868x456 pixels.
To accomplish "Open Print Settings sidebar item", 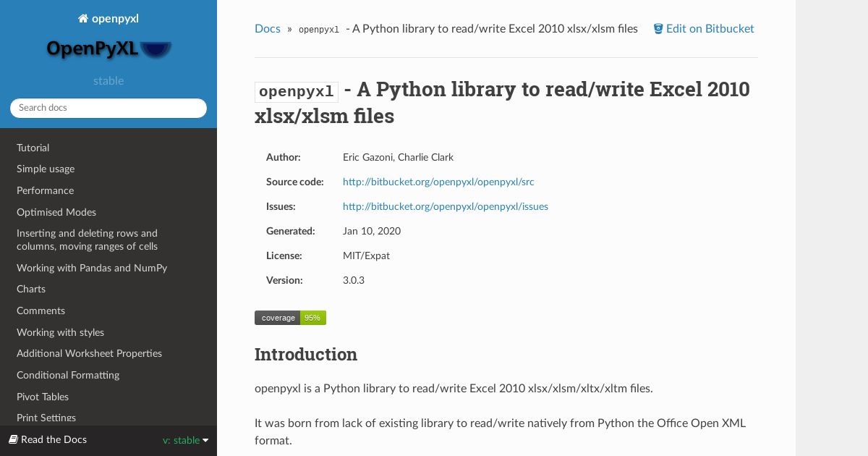I will click(x=46, y=418).
